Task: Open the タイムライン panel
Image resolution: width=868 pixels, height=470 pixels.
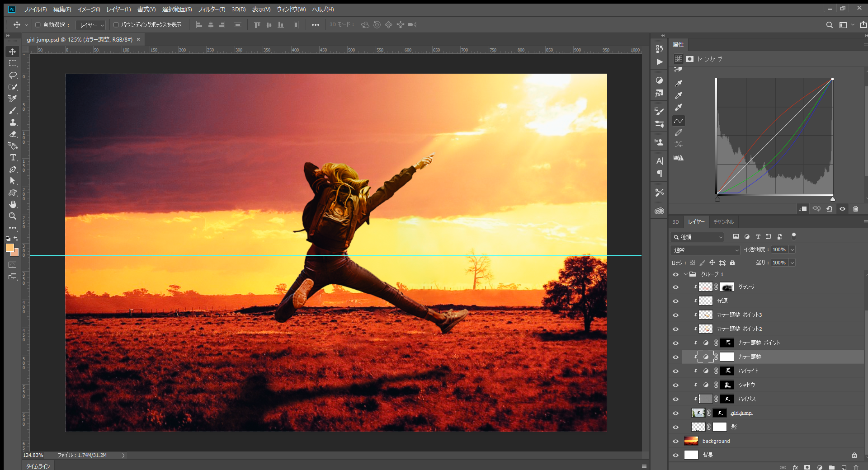Action: [x=38, y=466]
